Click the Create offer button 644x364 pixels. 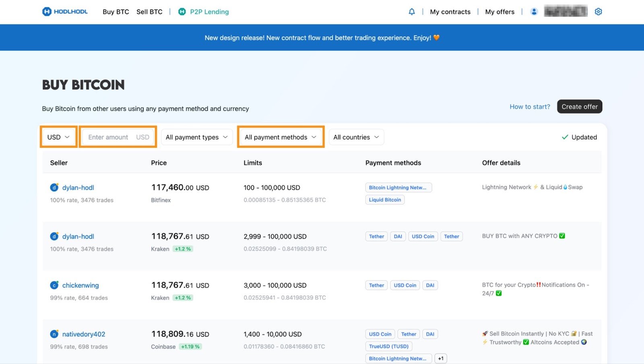pos(580,107)
